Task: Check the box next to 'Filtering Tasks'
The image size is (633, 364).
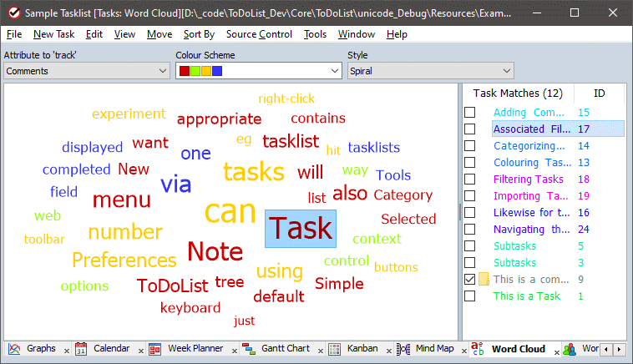Action: coord(470,179)
